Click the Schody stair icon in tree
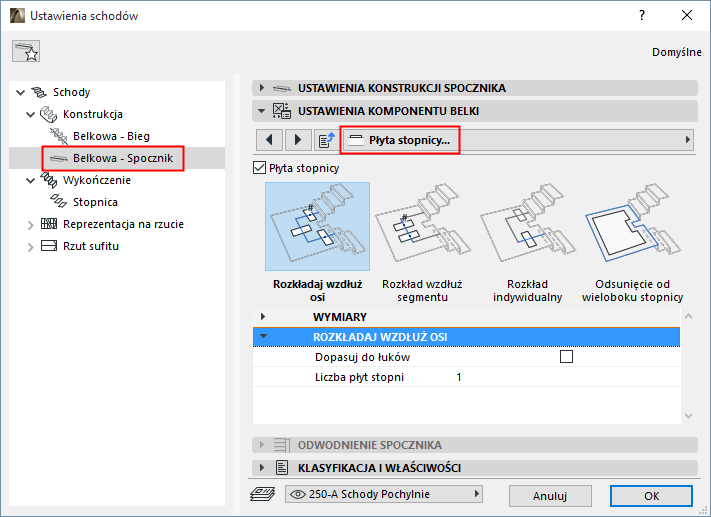This screenshot has width=711, height=517. tap(39, 92)
